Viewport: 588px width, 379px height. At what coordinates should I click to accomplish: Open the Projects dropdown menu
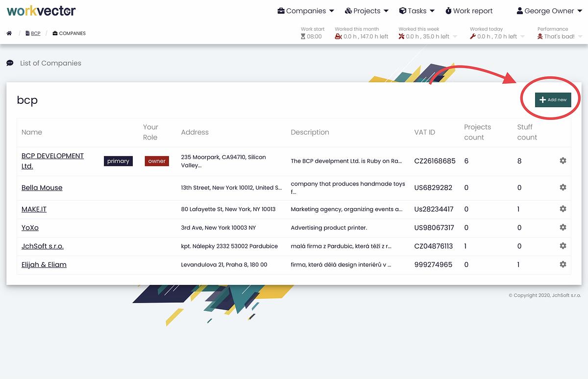[x=367, y=11]
